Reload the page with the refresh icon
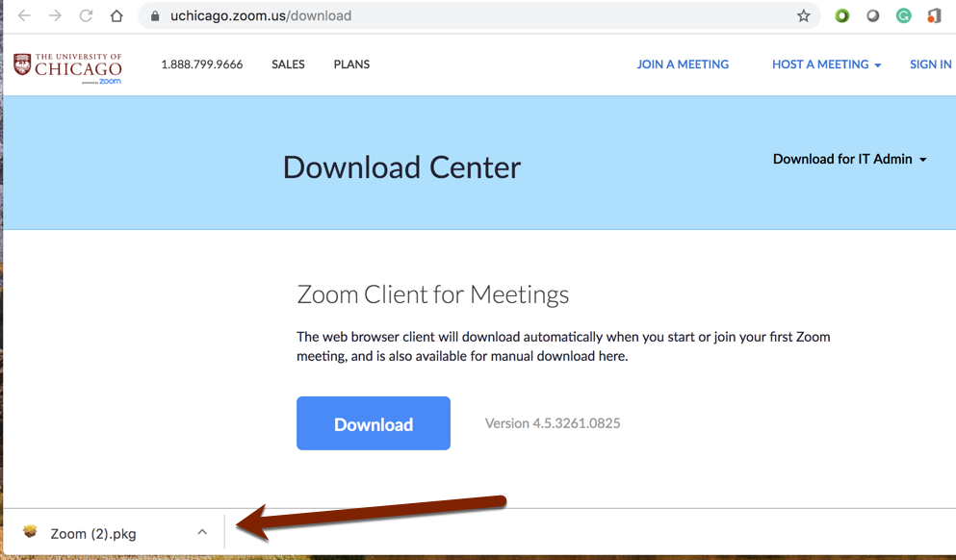 tap(86, 15)
